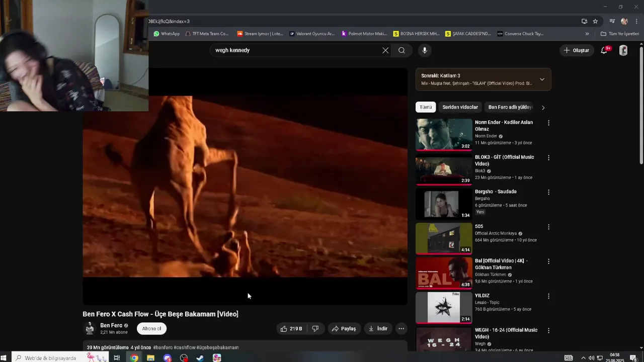Open Ben Fero channel avatar

click(x=90, y=329)
